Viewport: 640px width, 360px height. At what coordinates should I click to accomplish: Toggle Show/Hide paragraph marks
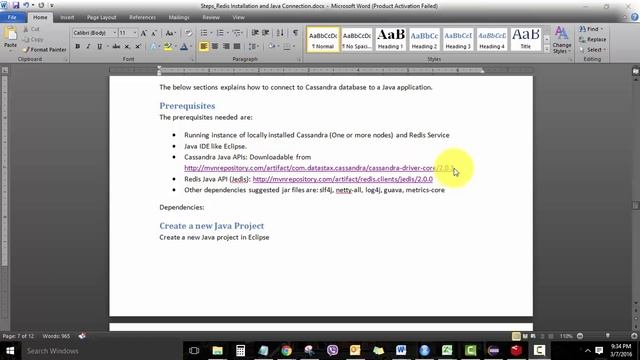coord(295,33)
